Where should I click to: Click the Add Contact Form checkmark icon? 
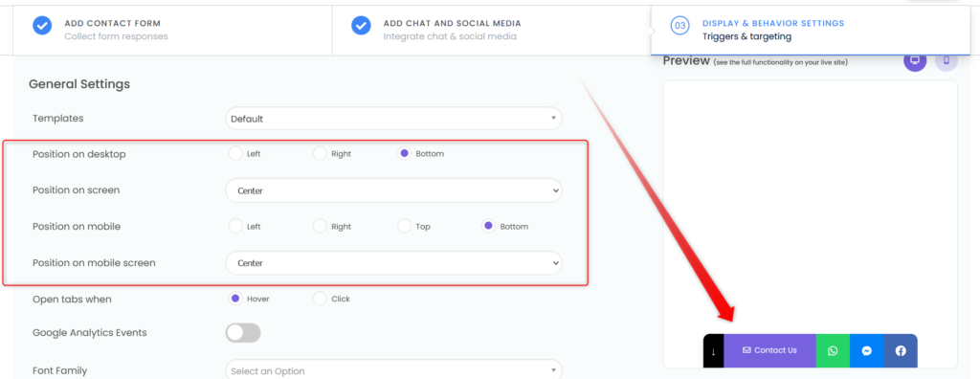[x=42, y=26]
